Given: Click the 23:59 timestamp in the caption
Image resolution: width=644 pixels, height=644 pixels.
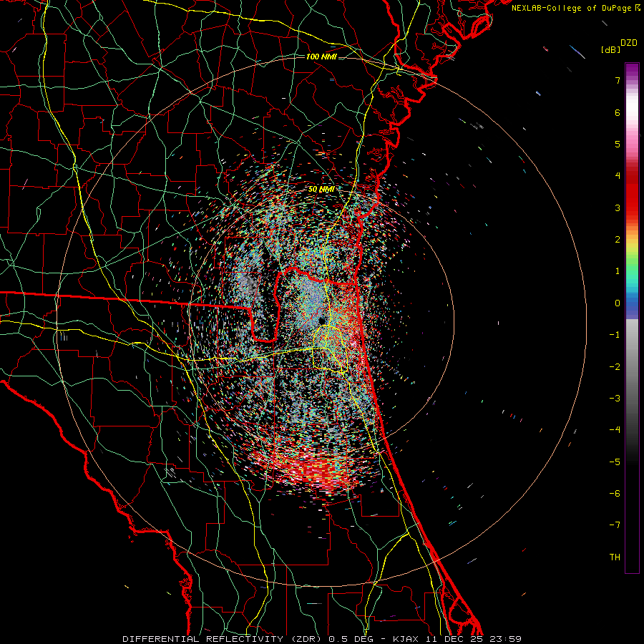Looking at the screenshot, I should pos(505,639).
